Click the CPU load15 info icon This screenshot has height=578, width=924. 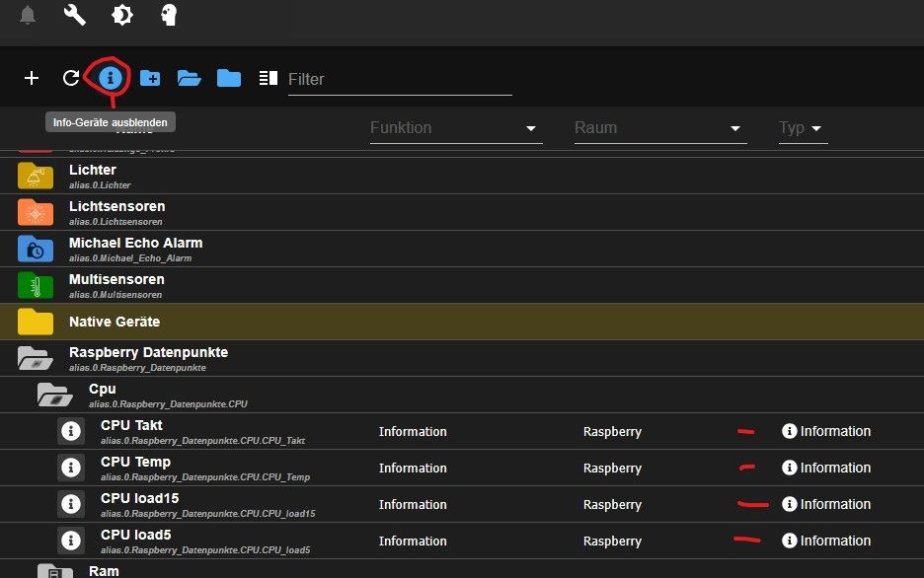pyautogui.click(x=71, y=504)
